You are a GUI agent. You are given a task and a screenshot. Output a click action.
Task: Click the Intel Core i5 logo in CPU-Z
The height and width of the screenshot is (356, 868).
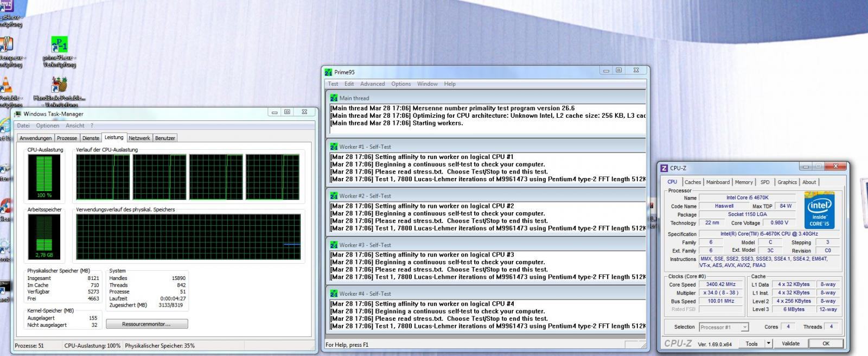[x=819, y=211]
